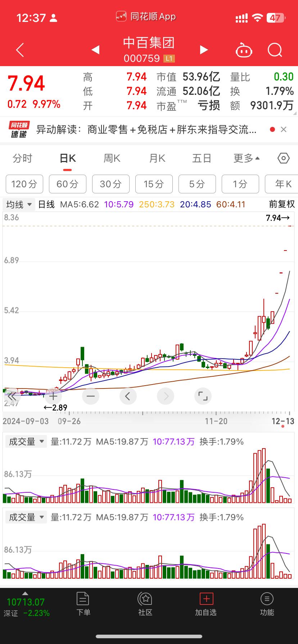This screenshot has width=298, height=644.
Task: Tap the 12-13 date marker
Action: 283,421
